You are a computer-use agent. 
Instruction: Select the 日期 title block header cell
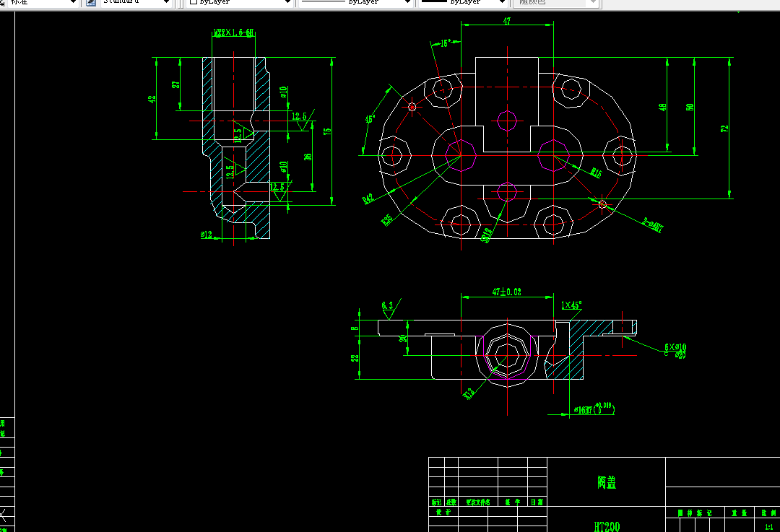pos(537,502)
